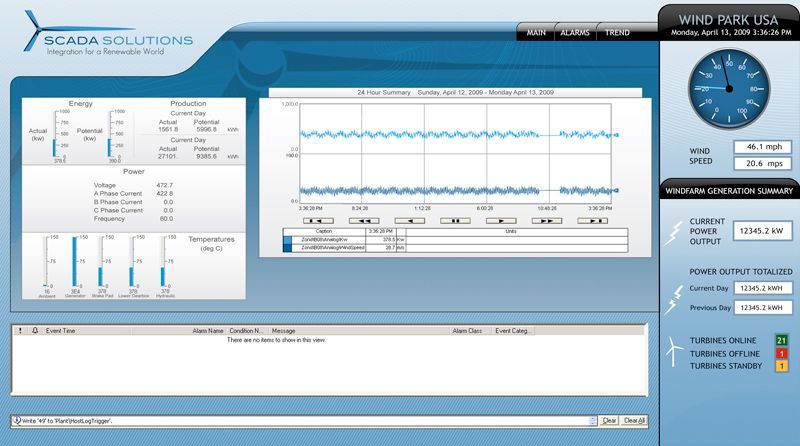Open the MAIN navigation tab

tap(536, 33)
